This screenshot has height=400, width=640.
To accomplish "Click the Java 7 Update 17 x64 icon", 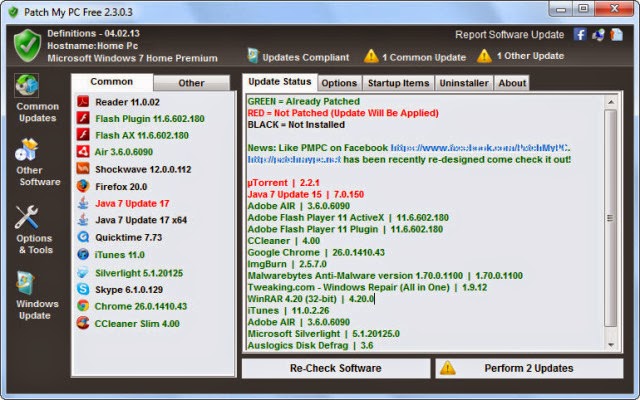I will (83, 220).
